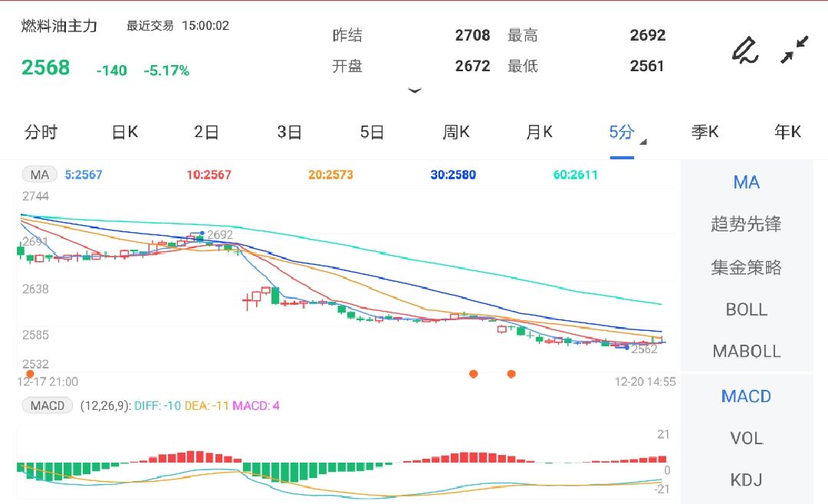Screen dimensions: 828x504
Task: Select the 2日 chart tab
Action: [206, 132]
